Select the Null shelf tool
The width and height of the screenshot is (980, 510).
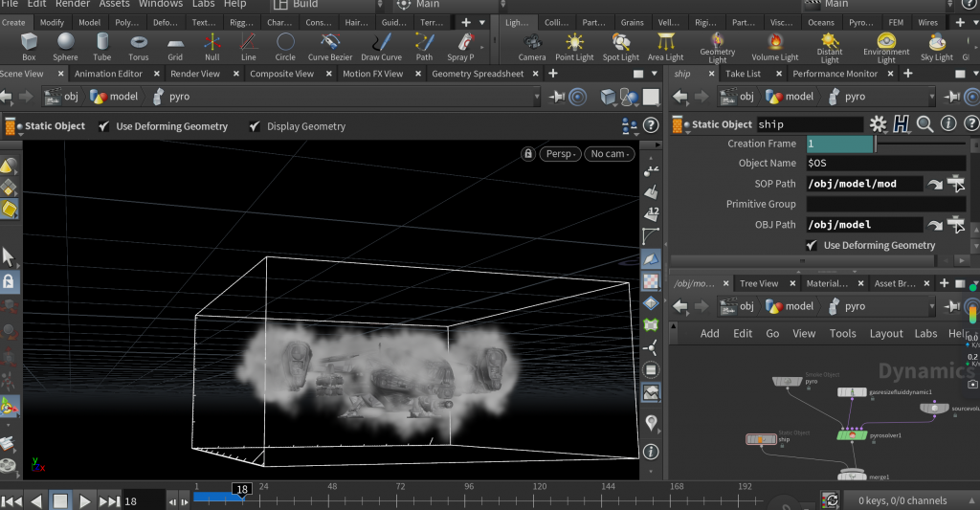click(212, 47)
